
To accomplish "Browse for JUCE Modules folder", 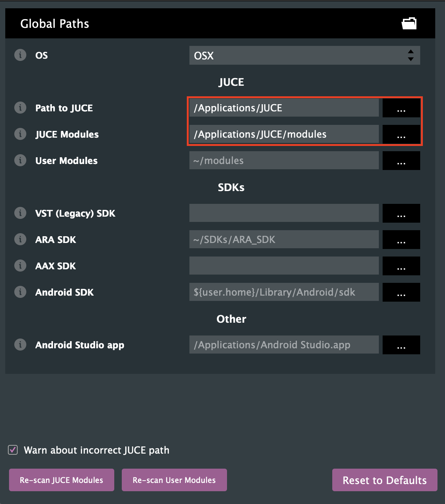I will (x=401, y=134).
